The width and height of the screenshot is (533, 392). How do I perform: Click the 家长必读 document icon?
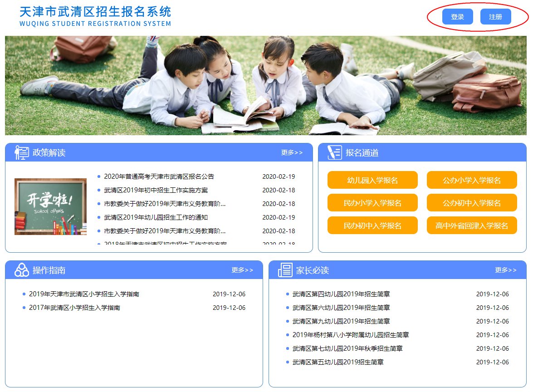click(x=285, y=270)
